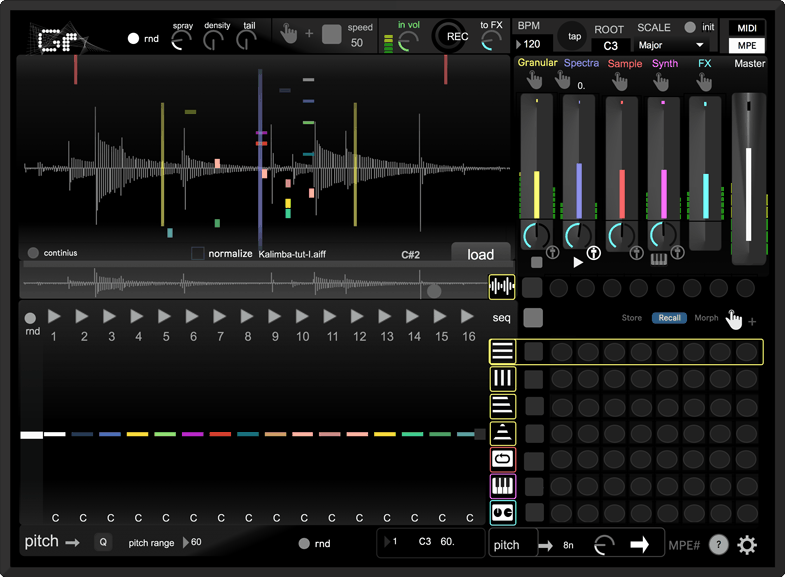Select the piano keyboard icon in sidebar

502,486
